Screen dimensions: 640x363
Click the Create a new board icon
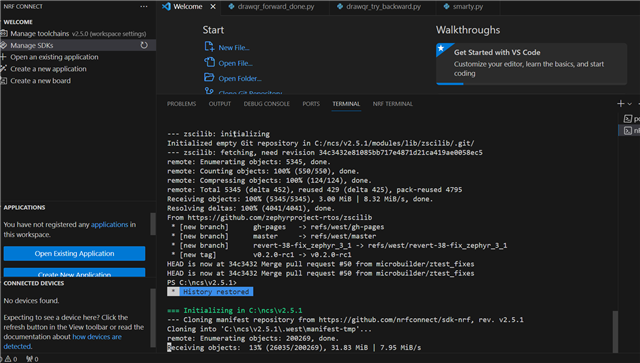click(4, 81)
